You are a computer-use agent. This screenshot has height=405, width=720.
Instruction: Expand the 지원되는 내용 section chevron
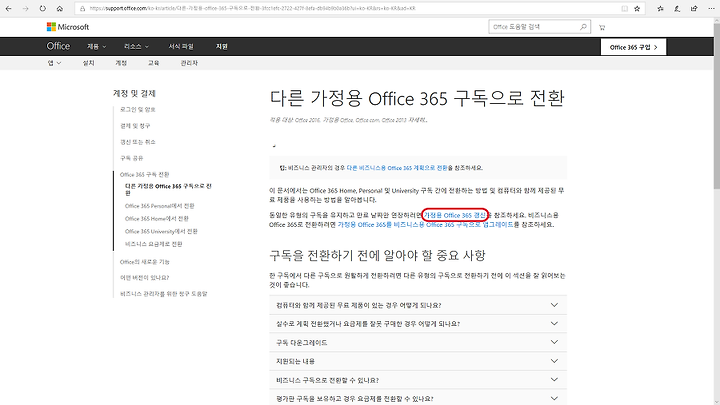[554, 361]
